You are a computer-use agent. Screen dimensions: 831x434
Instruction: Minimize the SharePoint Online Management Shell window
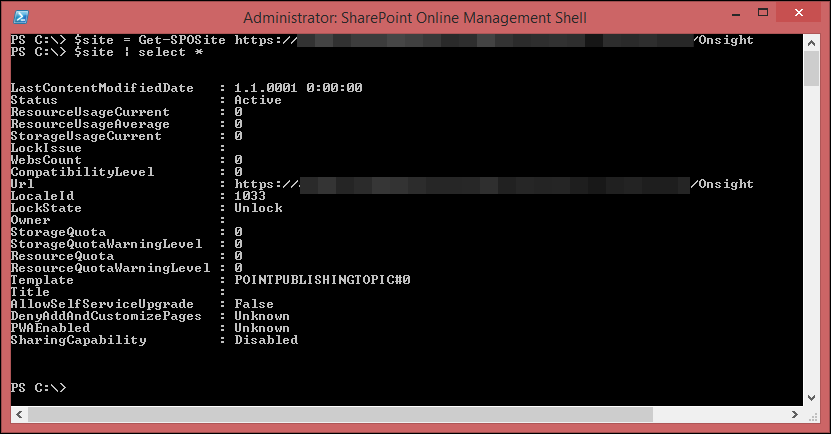736,14
